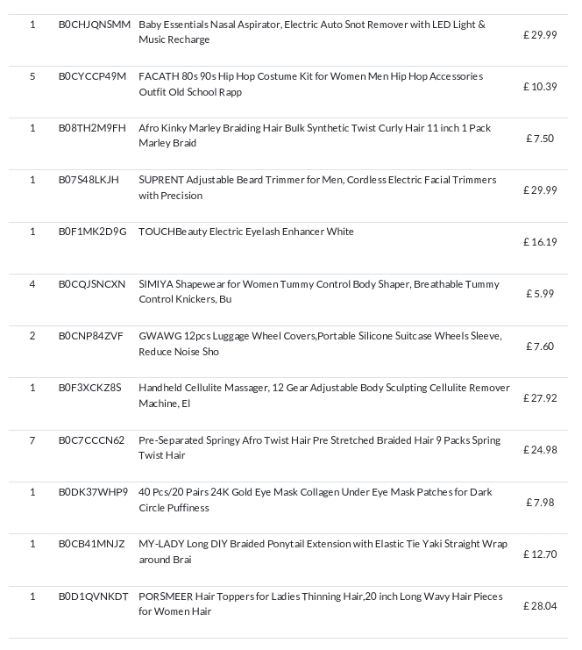
Task: Click quantity 4 on the SIMIYA Shapewear row
Action: pyautogui.click(x=32, y=284)
